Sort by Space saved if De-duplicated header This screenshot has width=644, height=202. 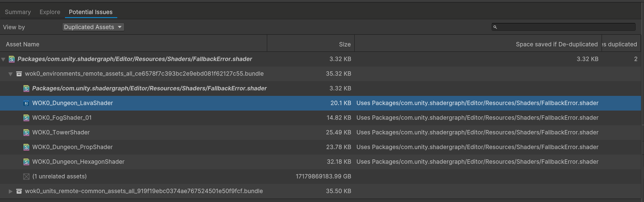pyautogui.click(x=557, y=44)
